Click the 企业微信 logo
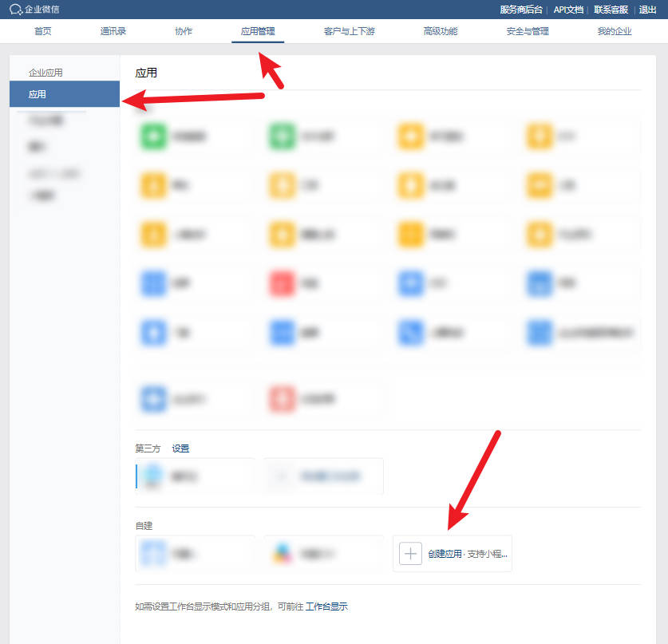668x644 pixels. click(x=34, y=10)
